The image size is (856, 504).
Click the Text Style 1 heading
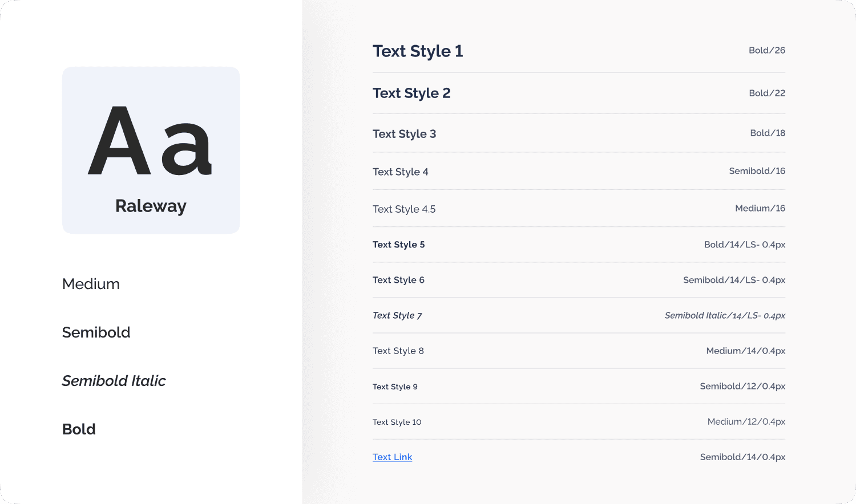click(x=418, y=51)
